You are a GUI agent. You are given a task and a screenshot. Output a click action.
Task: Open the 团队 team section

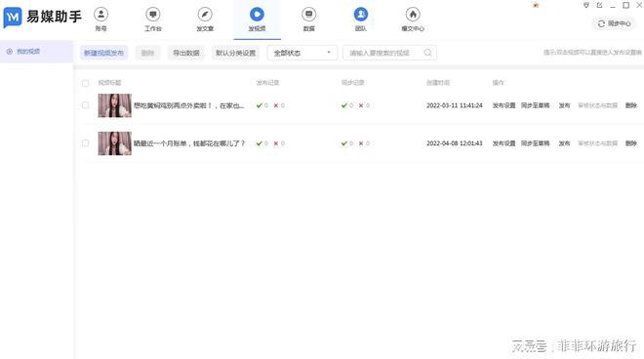[361, 20]
